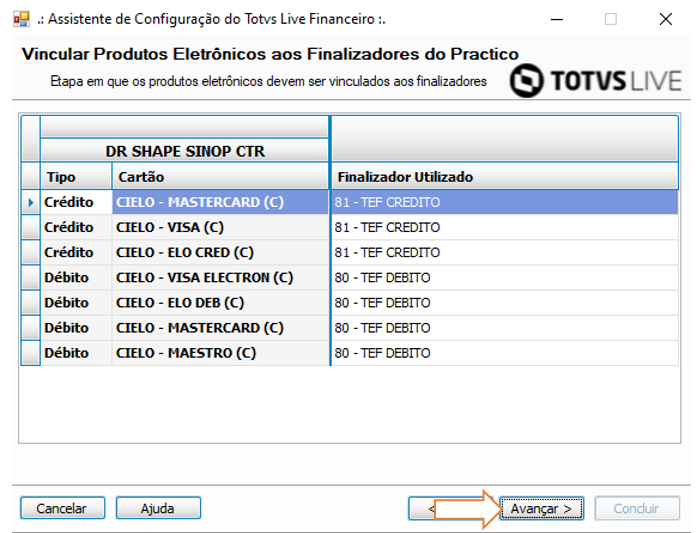This screenshot has width=696, height=533.
Task: Minimize the assistant window
Action: coord(557,19)
